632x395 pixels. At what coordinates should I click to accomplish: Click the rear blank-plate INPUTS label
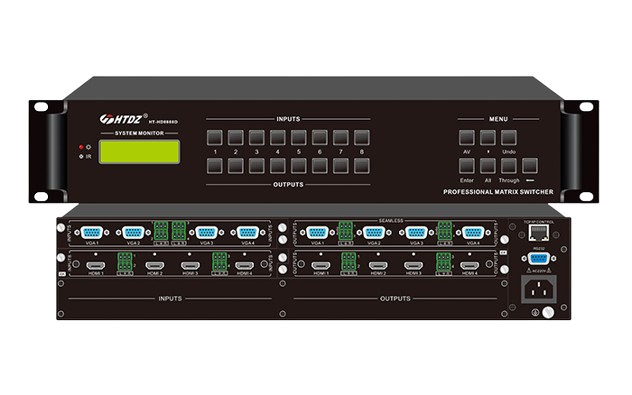click(170, 299)
